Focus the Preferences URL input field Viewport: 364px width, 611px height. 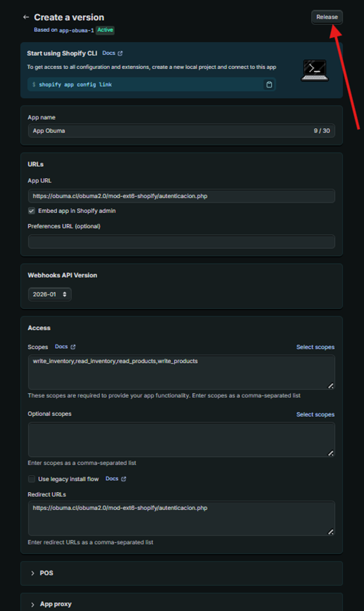[181, 242]
